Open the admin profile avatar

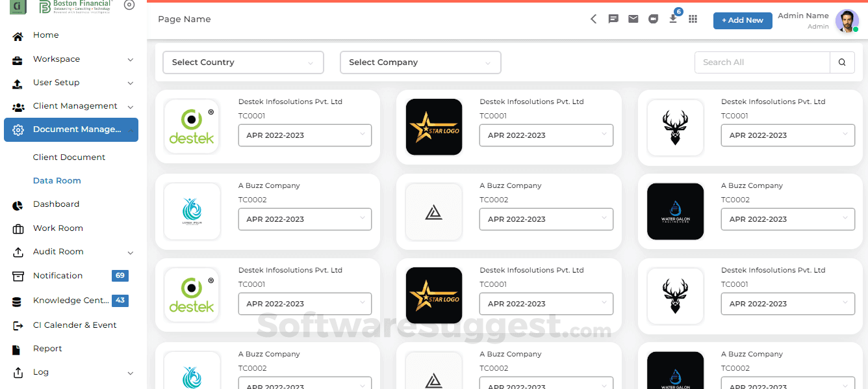point(847,21)
